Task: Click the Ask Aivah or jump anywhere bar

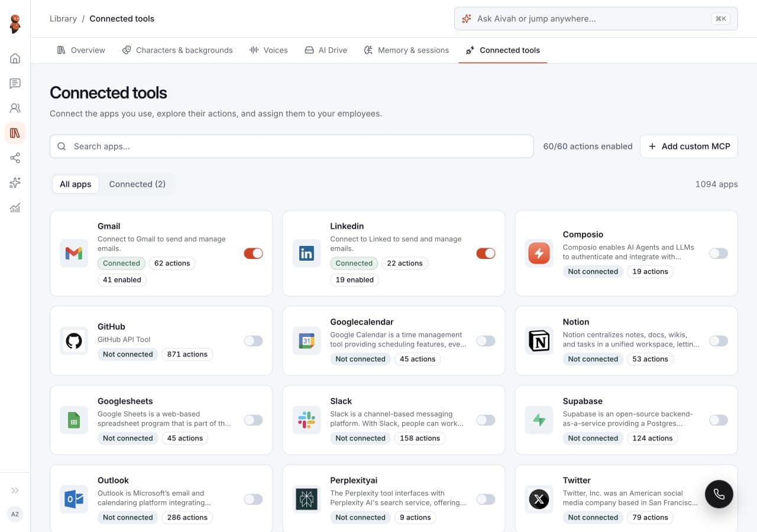Action: click(x=596, y=18)
